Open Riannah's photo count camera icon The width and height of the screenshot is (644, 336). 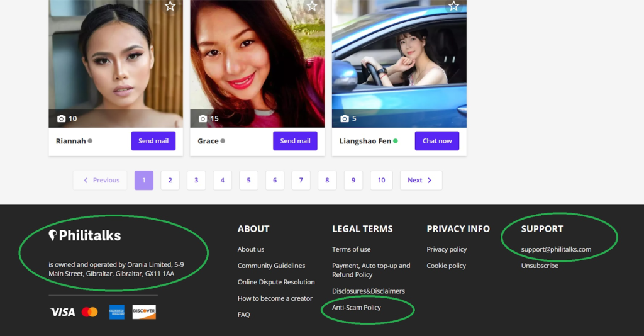point(61,119)
